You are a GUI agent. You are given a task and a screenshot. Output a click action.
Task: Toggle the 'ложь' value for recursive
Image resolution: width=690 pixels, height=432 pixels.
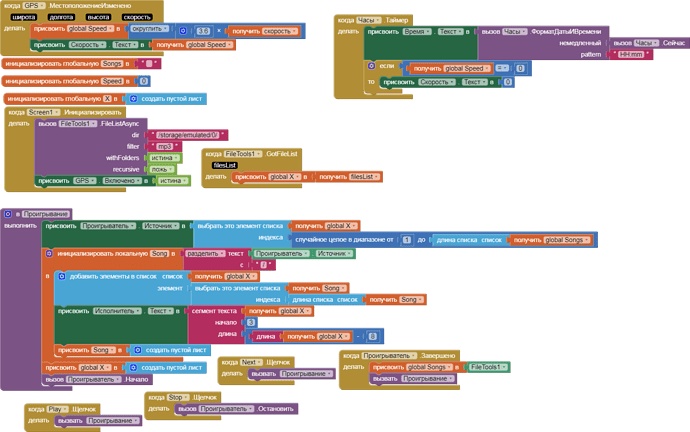(x=161, y=169)
